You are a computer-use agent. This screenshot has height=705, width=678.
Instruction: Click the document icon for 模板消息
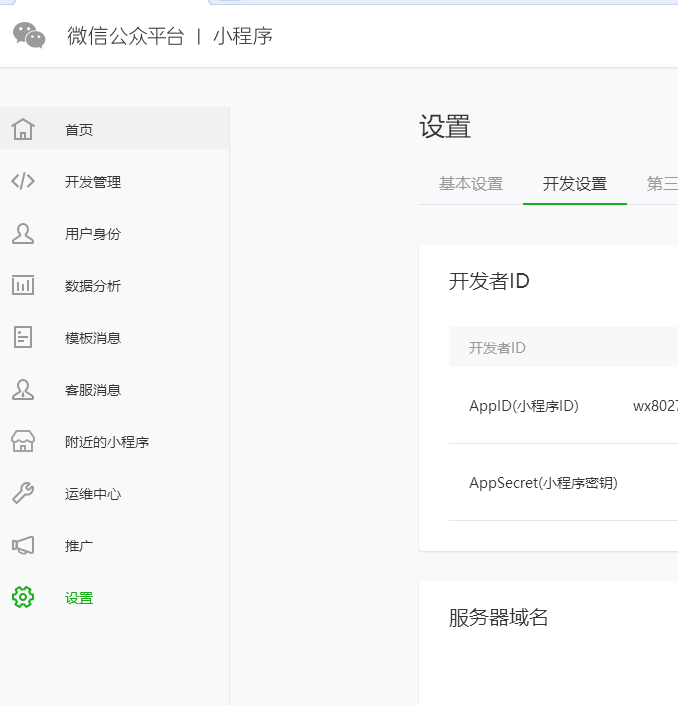tap(23, 337)
